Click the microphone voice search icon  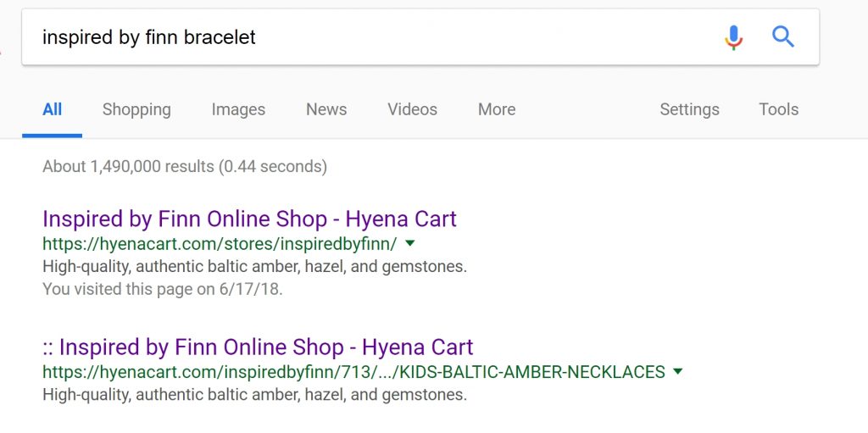[733, 37]
